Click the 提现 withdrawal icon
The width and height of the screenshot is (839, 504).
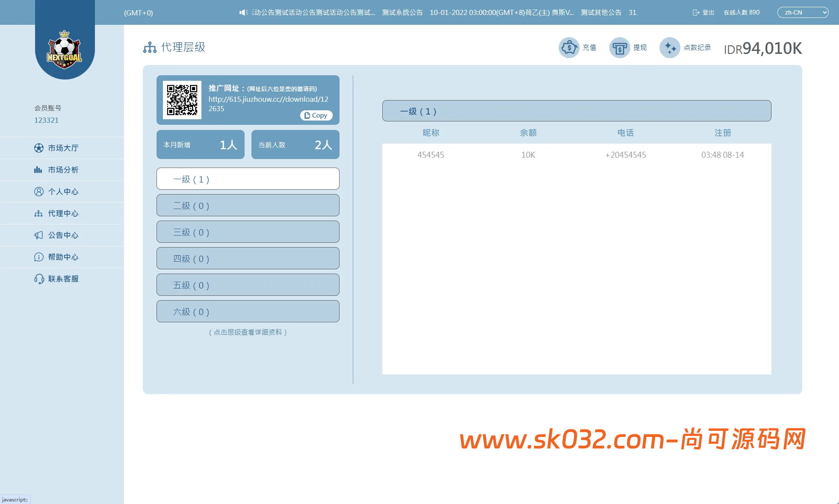tap(619, 47)
